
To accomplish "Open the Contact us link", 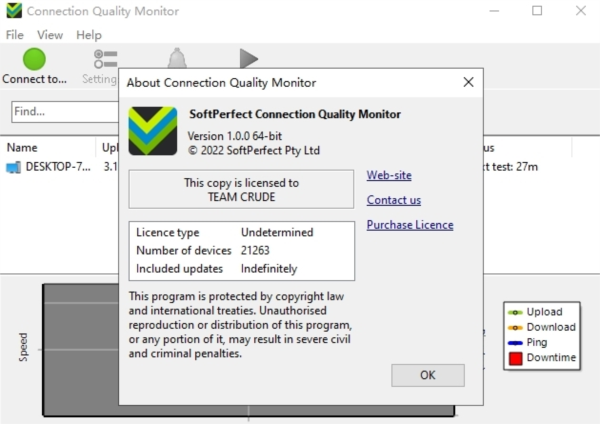I will click(394, 200).
